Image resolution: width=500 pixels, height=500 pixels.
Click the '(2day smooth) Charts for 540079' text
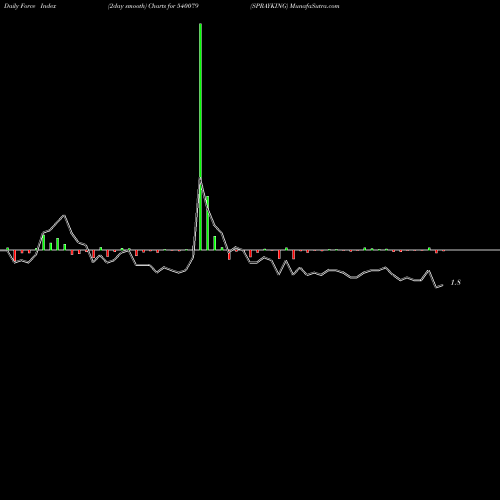[x=153, y=6]
